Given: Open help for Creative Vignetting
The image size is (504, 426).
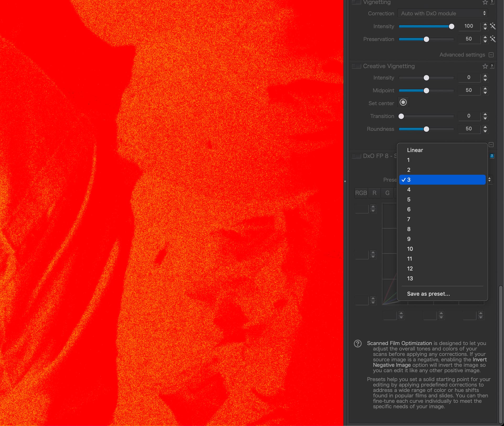Looking at the screenshot, I should pos(492,66).
